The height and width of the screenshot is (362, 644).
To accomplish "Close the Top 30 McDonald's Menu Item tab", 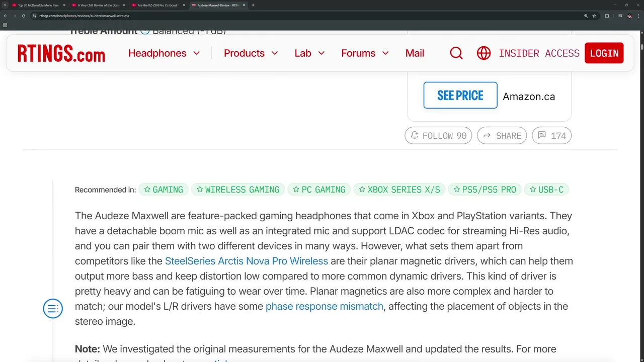I will point(64,5).
